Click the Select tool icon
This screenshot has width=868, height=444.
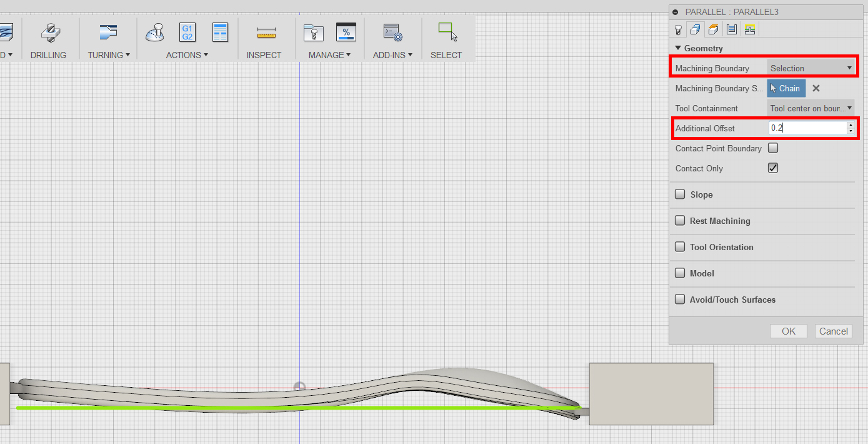tap(447, 32)
